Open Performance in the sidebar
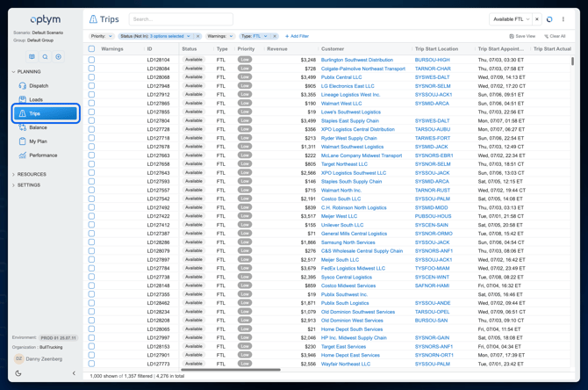This screenshot has height=390, width=588. point(46,155)
